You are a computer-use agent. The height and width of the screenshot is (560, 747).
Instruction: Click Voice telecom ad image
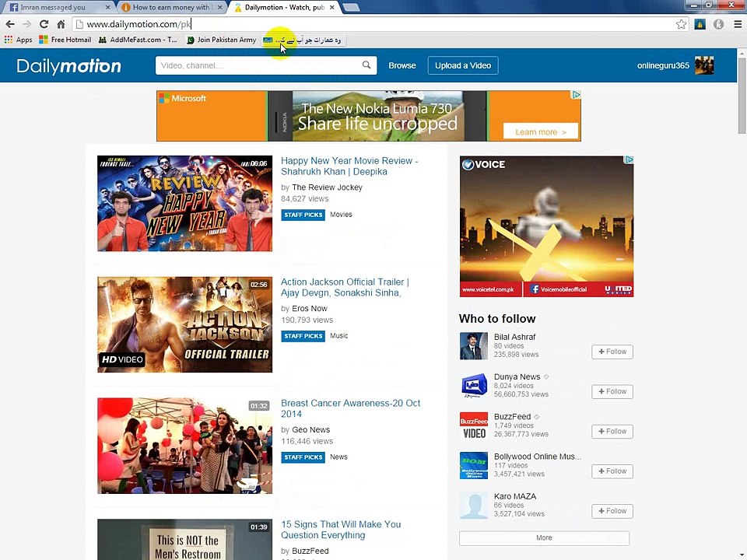click(x=546, y=226)
